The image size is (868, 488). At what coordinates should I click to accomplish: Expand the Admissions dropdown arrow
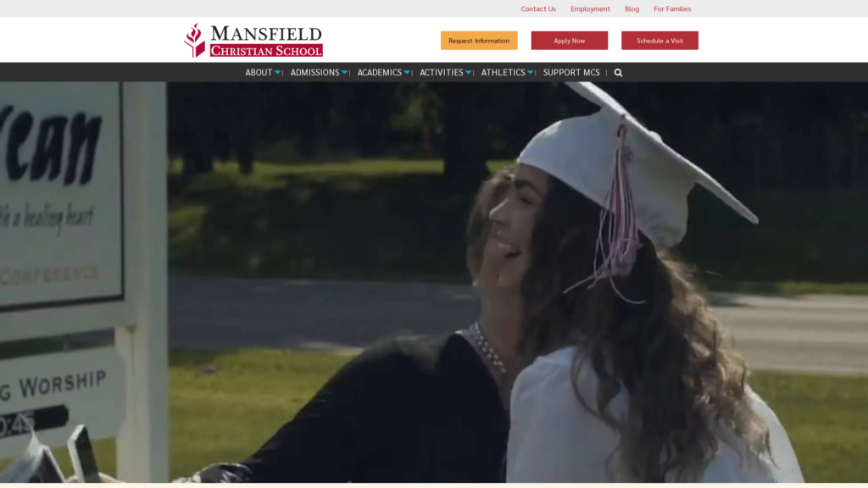[x=344, y=73]
